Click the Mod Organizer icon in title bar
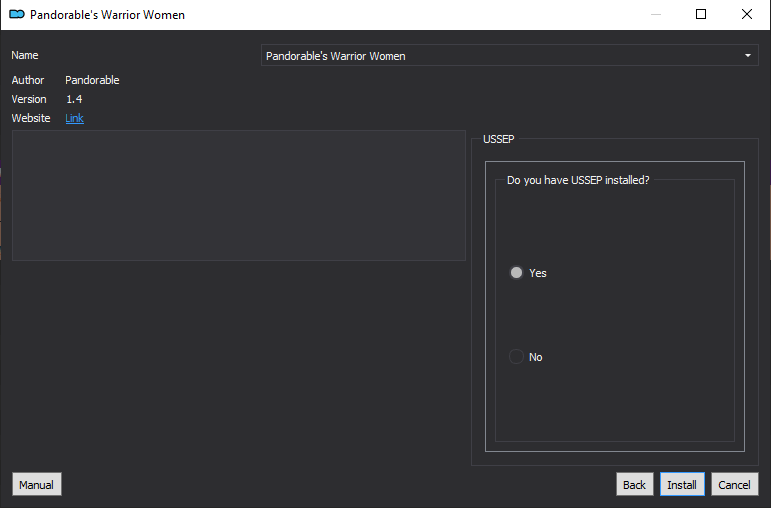The height and width of the screenshot is (508, 771). [17, 14]
